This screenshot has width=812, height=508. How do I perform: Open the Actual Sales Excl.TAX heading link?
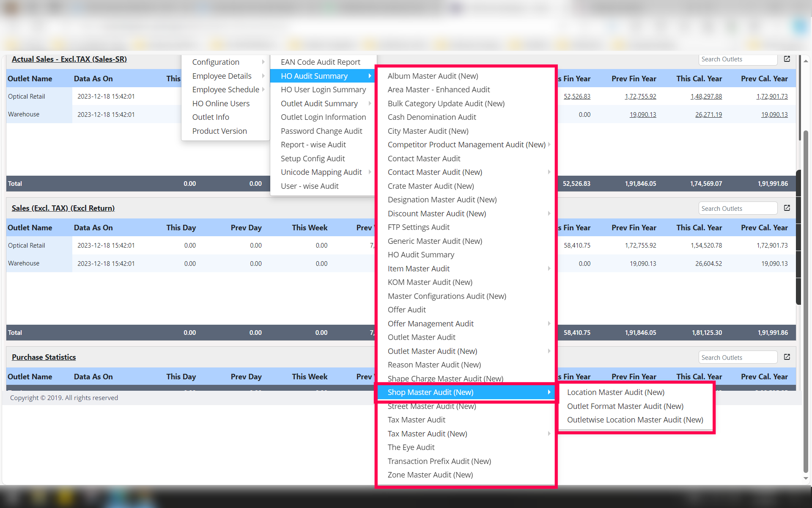pyautogui.click(x=69, y=59)
